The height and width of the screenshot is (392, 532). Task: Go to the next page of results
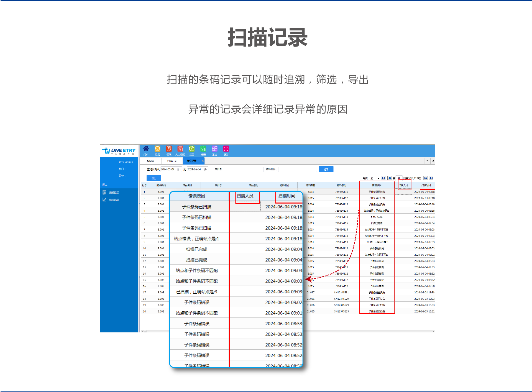(x=426, y=178)
